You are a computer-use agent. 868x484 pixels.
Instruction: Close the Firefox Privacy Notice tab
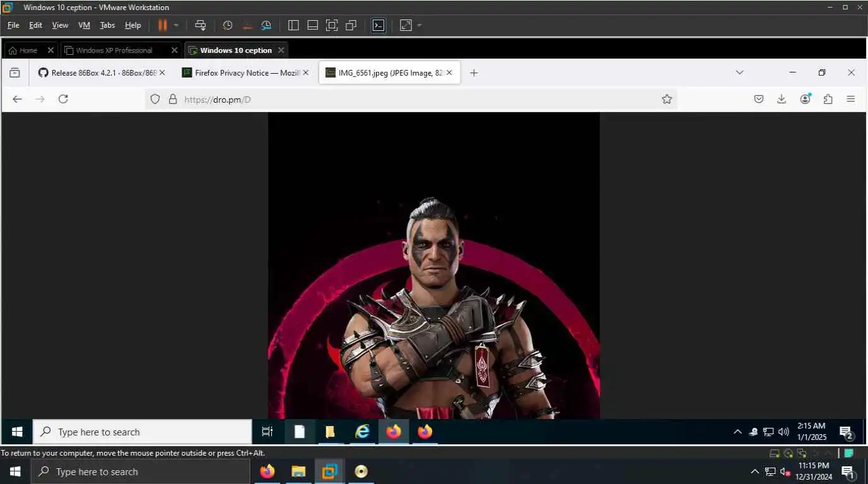point(306,73)
